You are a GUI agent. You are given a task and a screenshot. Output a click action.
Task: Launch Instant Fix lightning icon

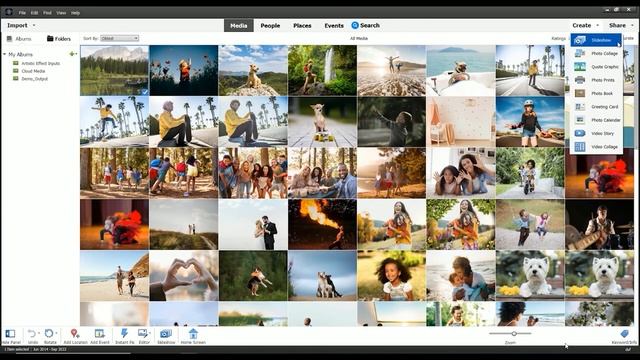tap(124, 333)
